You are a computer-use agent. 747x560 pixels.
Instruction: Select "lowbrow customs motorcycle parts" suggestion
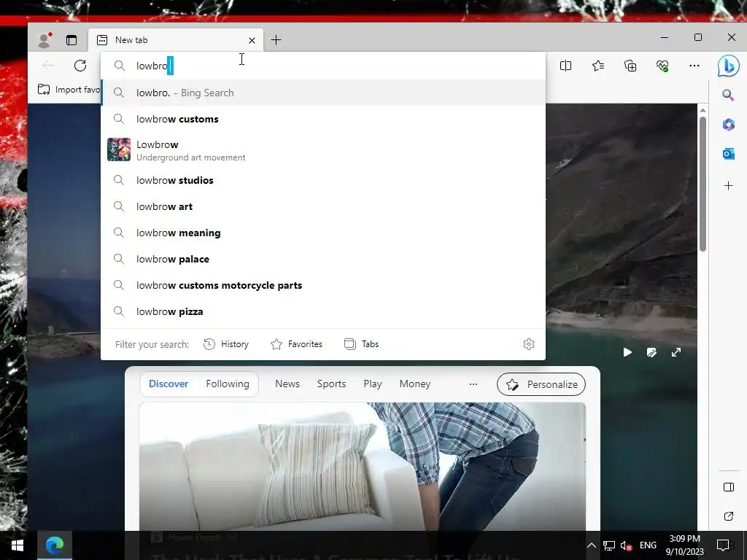click(323, 285)
